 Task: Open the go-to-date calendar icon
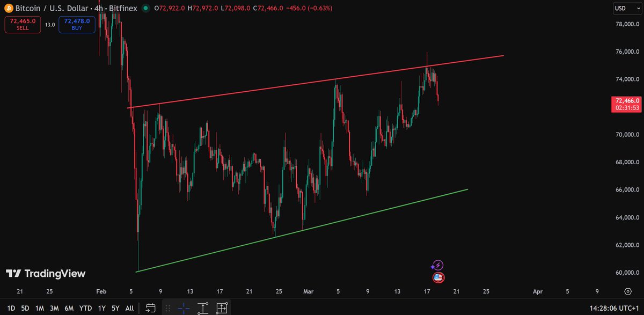tap(151, 308)
